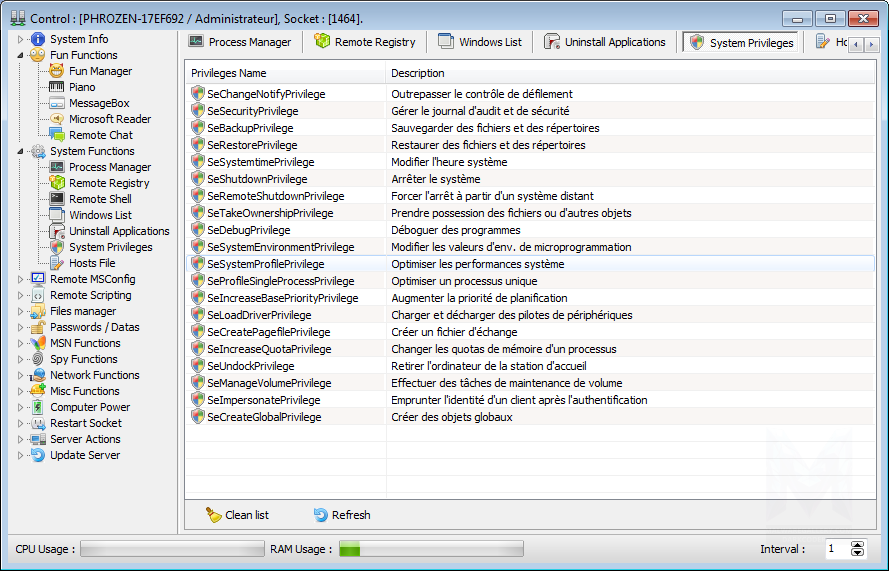The height and width of the screenshot is (571, 889).
Task: Select the Hosts File icon
Action: [57, 263]
